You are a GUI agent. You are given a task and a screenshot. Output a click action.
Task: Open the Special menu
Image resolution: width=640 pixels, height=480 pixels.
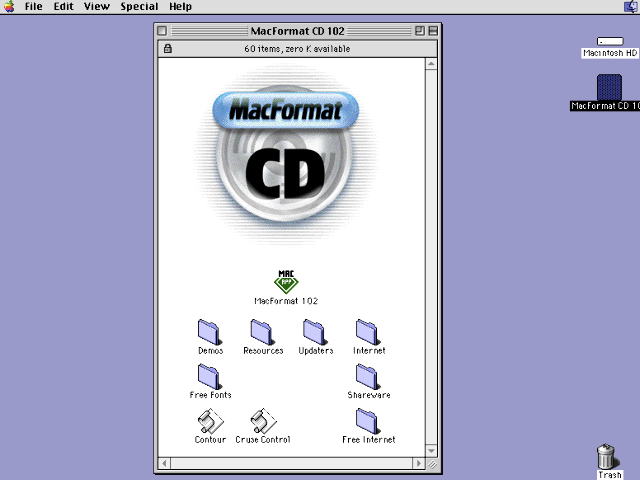(x=139, y=7)
